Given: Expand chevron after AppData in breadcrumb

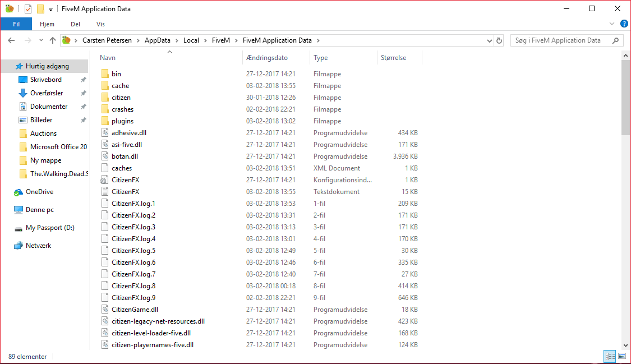Looking at the screenshot, I should tap(177, 40).
